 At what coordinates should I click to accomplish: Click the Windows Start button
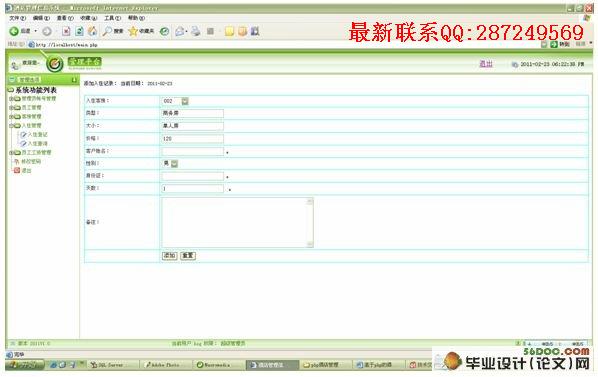pos(25,365)
